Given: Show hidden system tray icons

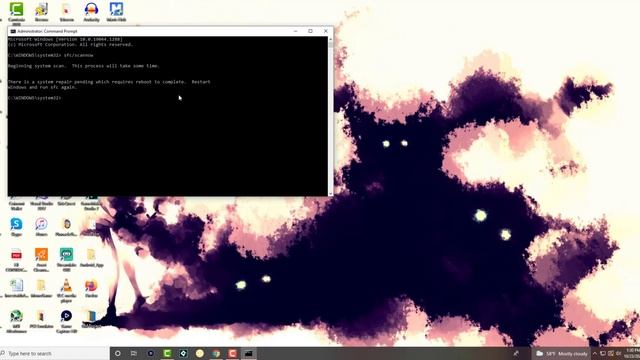Looking at the screenshot, I should pyautogui.click(x=595, y=353).
